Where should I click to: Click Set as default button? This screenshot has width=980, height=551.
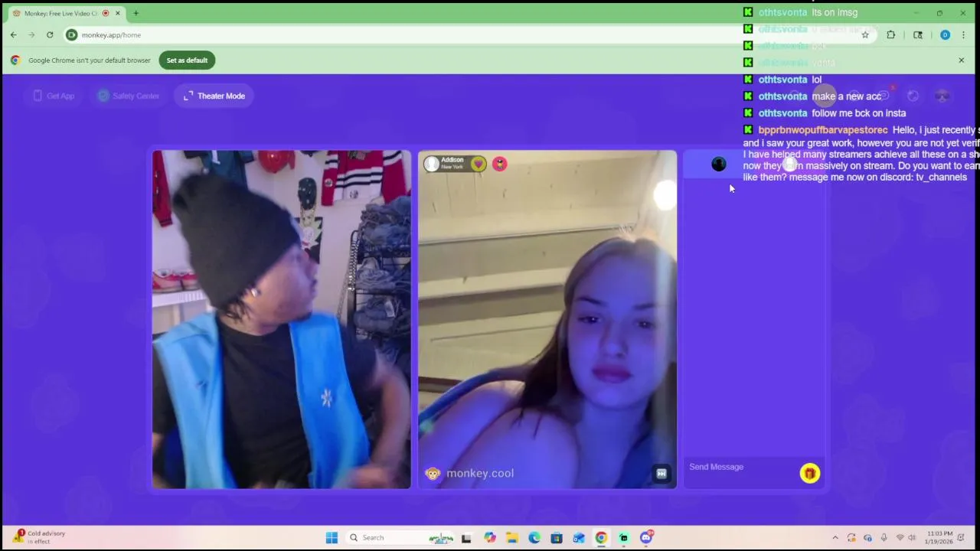click(187, 60)
